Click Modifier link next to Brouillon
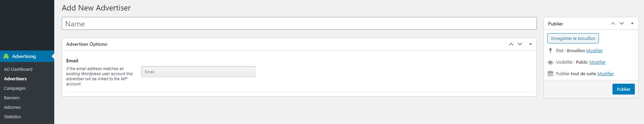The width and height of the screenshot is (644, 124). click(594, 51)
